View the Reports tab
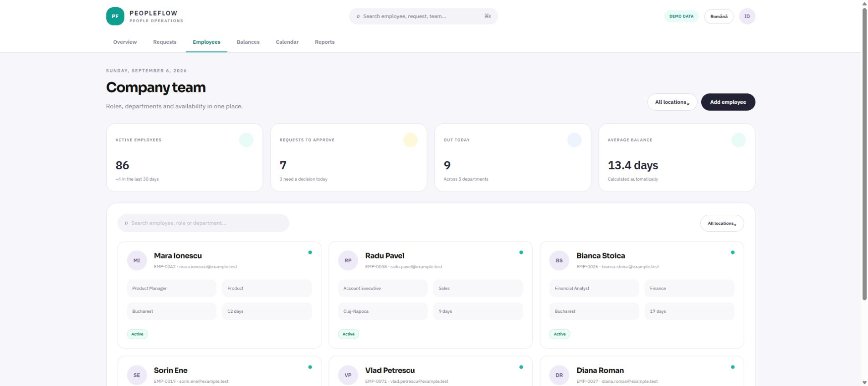Screen dimensions: 868x386 (x=324, y=42)
